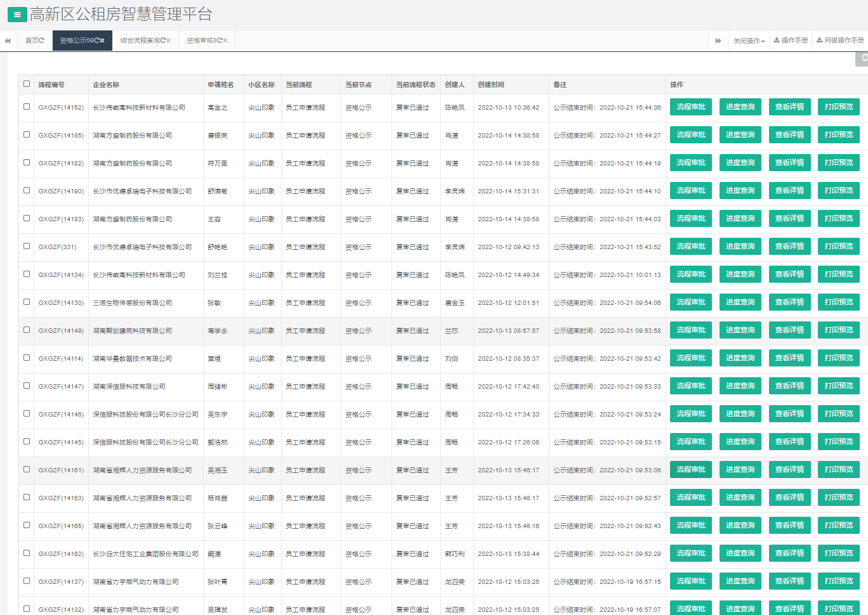
Task: Close the 资格审核8 tab
Action: coord(225,41)
